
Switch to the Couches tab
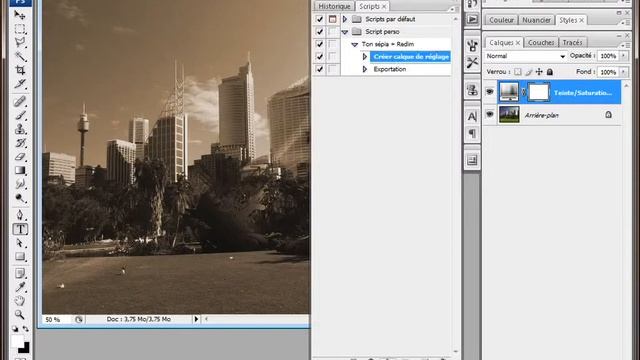click(x=541, y=42)
